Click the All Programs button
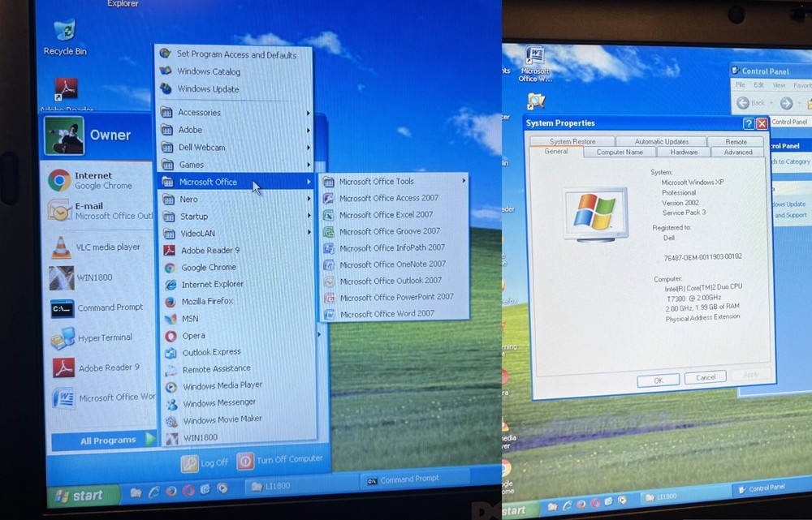812x520 pixels. point(104,440)
